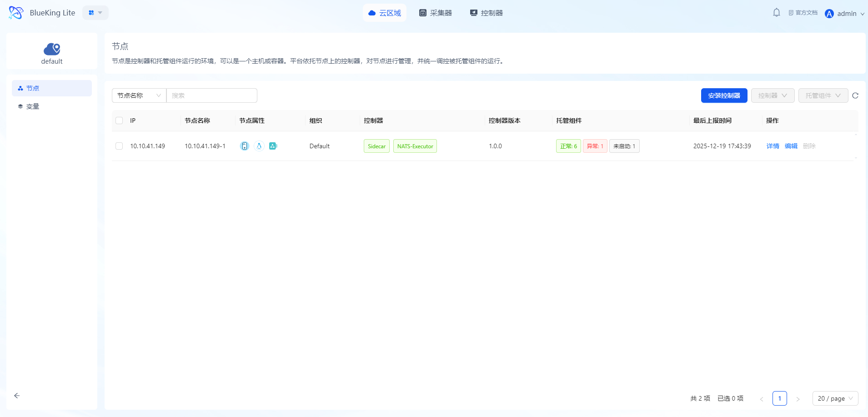The height and width of the screenshot is (417, 868).
Task: Open the 节点名称 search filter dropdown
Action: click(139, 95)
